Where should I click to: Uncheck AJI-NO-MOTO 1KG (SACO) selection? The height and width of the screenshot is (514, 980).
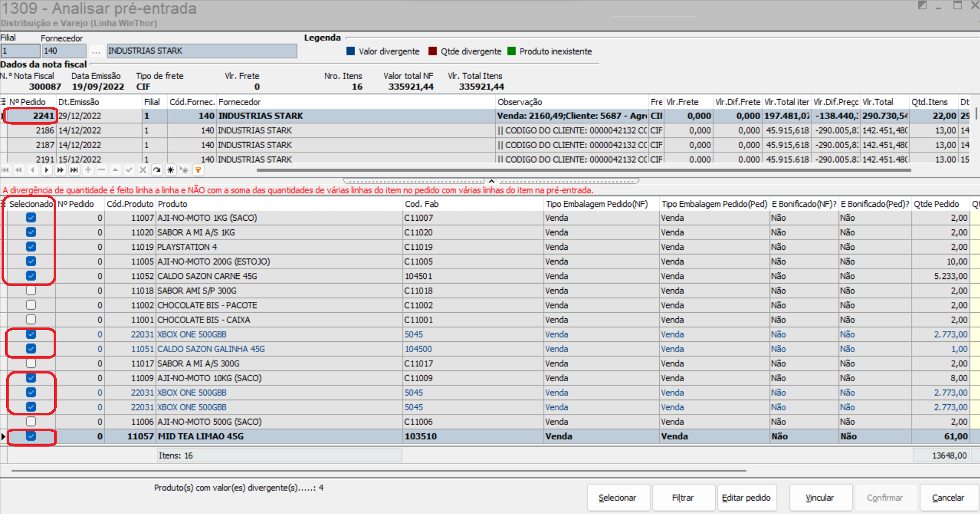click(31, 218)
